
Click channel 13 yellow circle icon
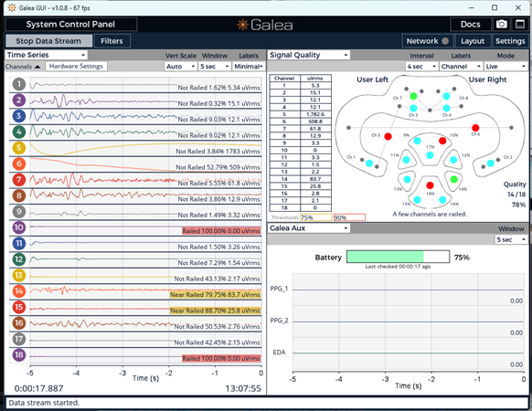click(19, 275)
